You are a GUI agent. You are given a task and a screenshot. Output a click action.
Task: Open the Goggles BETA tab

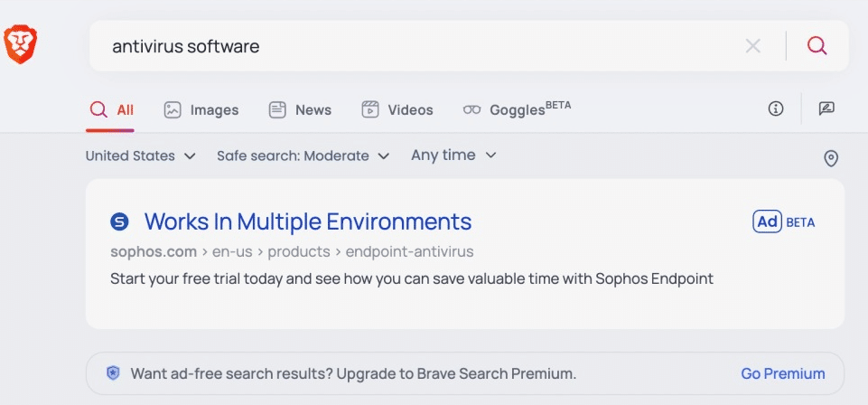pos(517,108)
